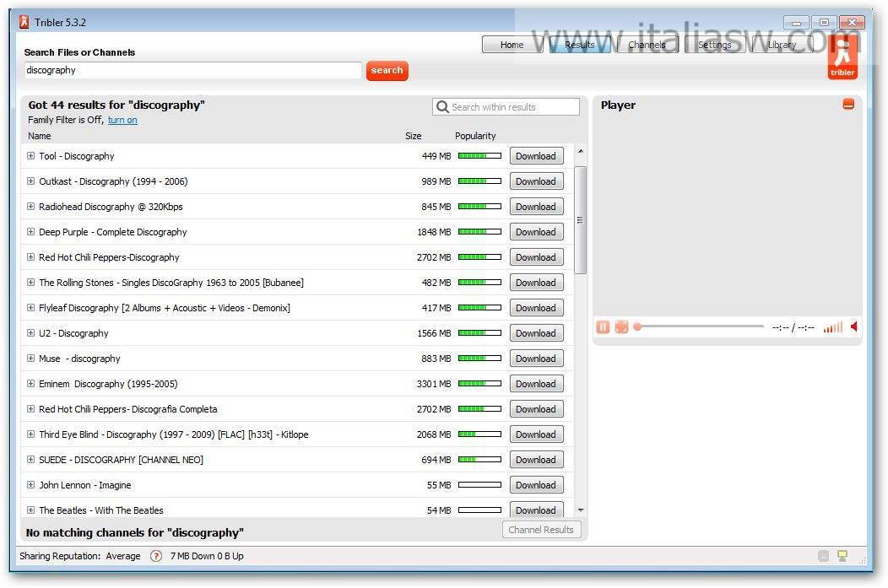Expand Red Hot Chili Peppers Discografia Completa row
The image size is (888, 588).
[x=30, y=408]
